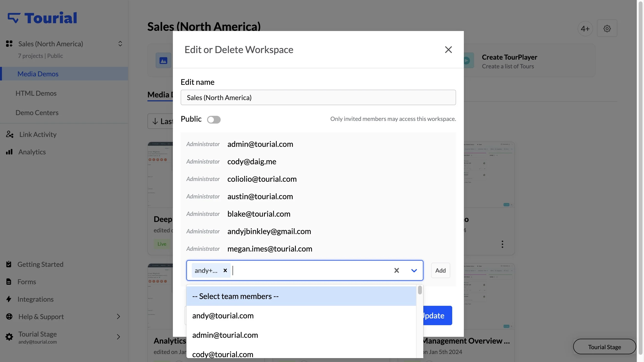Screen dimensions: 644x362
Task: Click the TourPlayer play icon
Action: [x=467, y=61]
